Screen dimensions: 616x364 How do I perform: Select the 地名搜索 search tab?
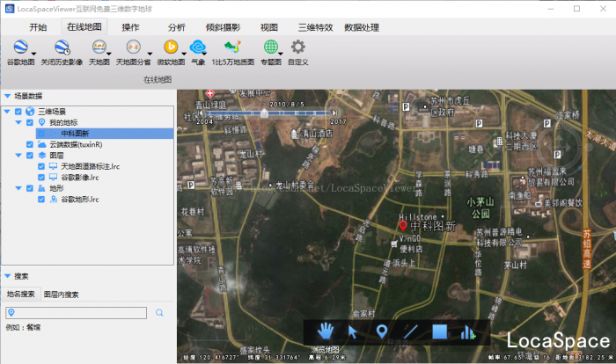pyautogui.click(x=21, y=295)
